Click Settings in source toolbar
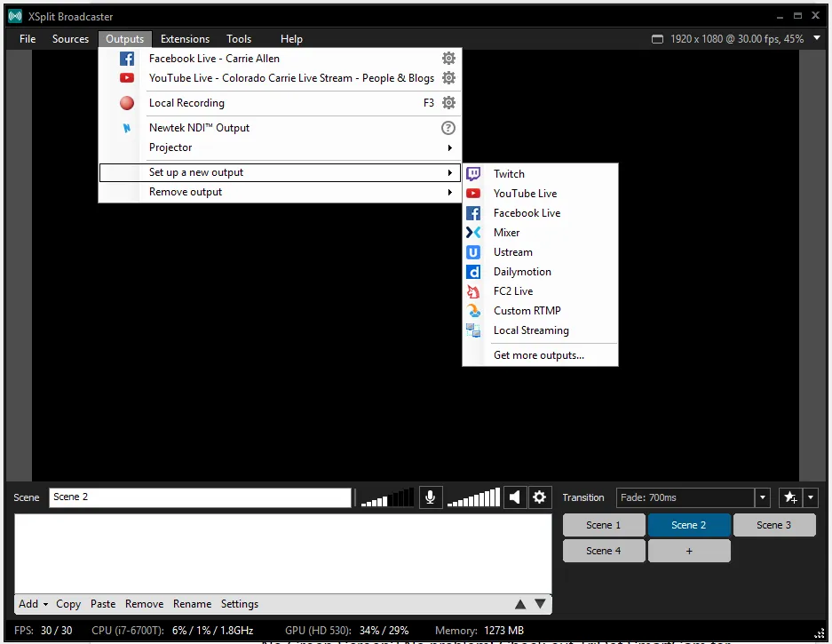The width and height of the screenshot is (832, 644). tap(240, 604)
